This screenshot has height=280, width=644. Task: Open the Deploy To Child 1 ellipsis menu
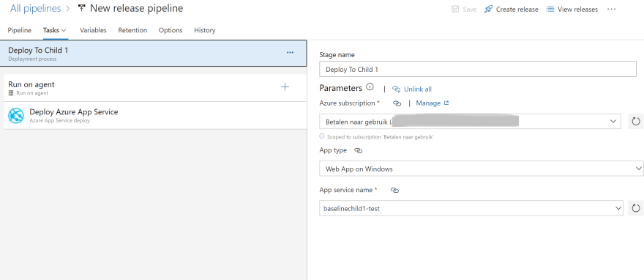290,53
